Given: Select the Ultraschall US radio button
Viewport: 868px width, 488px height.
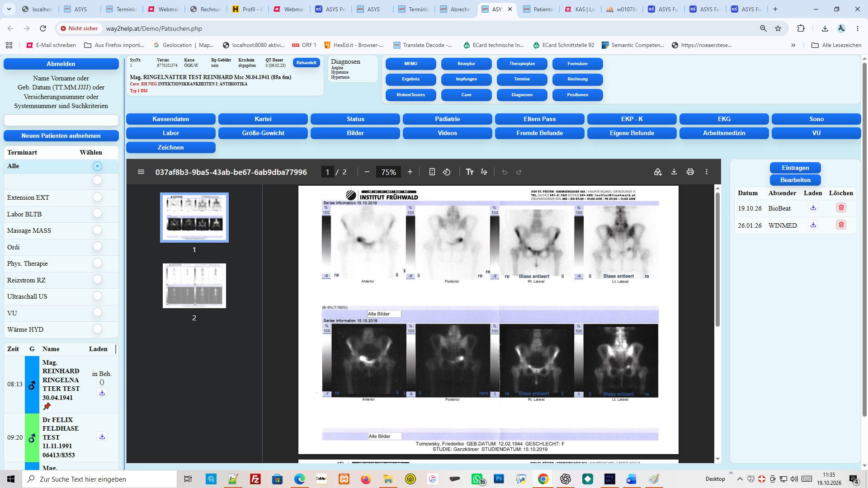Looking at the screenshot, I should tap(97, 296).
